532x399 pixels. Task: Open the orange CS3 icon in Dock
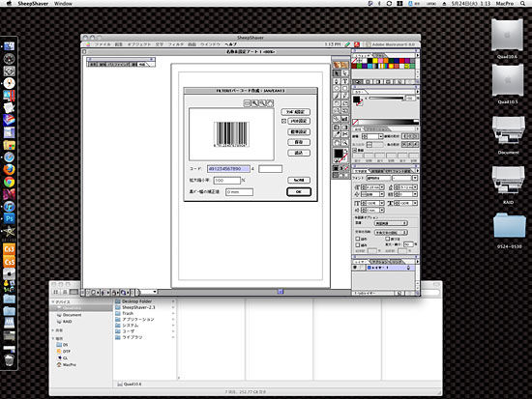pos(9,249)
